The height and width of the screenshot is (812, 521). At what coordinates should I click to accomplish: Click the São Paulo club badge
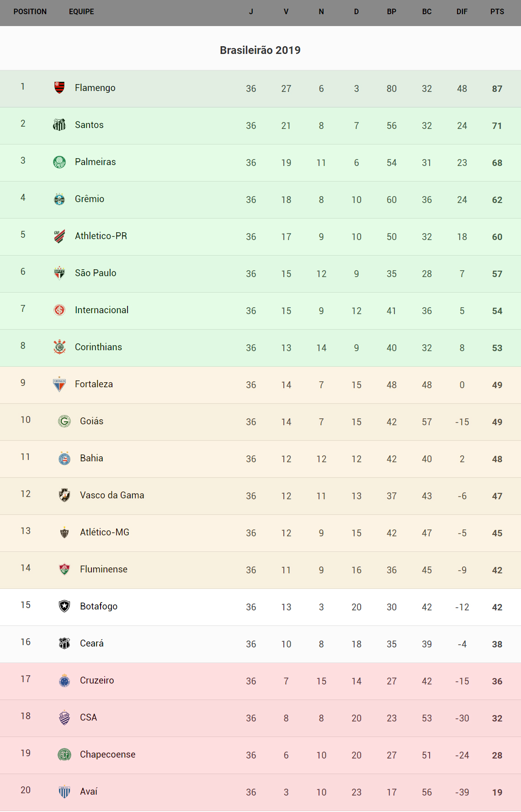coord(59,273)
